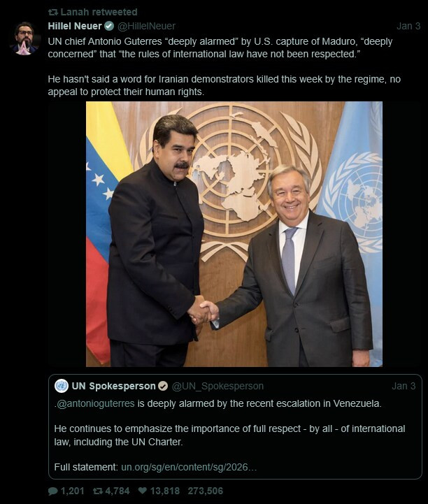
Task: Click the retweet icon showing 4,784
Action: tap(97, 491)
